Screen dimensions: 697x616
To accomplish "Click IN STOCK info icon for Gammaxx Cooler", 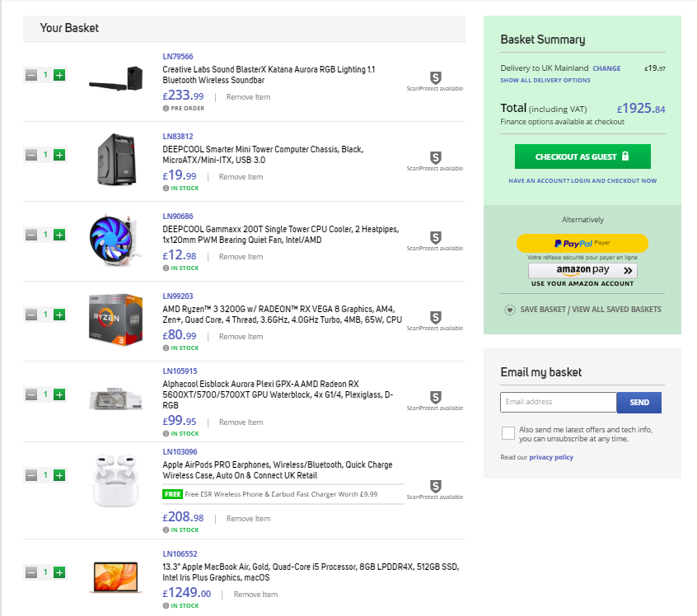I will tap(166, 268).
